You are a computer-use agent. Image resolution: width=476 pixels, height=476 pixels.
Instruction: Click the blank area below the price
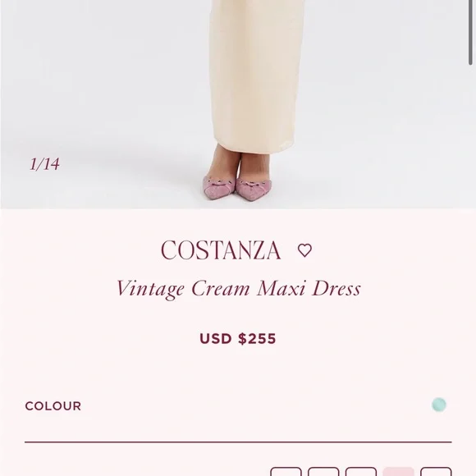238,370
